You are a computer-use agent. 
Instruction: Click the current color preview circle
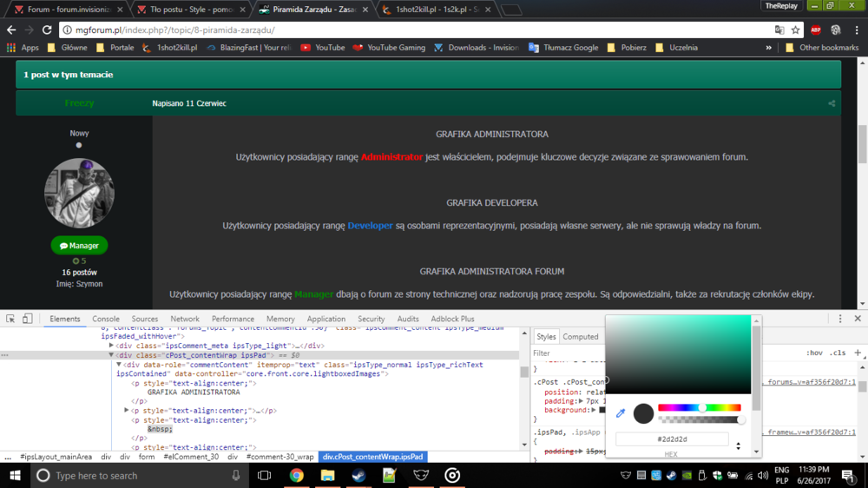[x=643, y=413]
